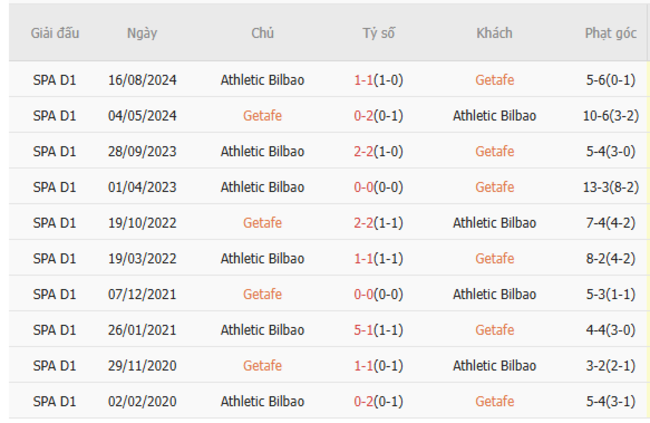Click the 0-0(0-0) score on 01/04/2023
The image size is (650, 423).
(x=378, y=187)
